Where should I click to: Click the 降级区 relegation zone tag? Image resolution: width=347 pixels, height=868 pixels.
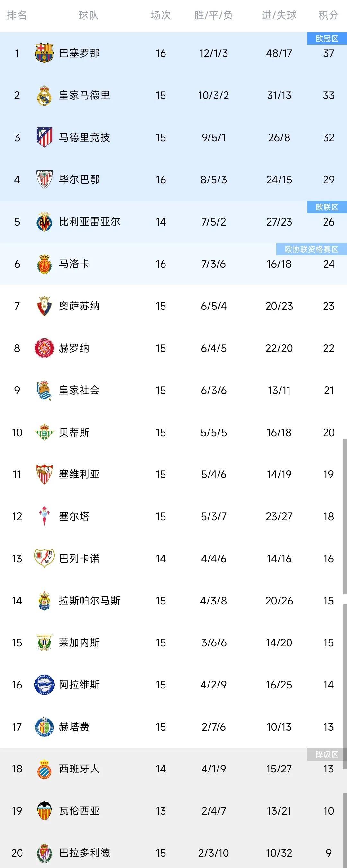327,754
